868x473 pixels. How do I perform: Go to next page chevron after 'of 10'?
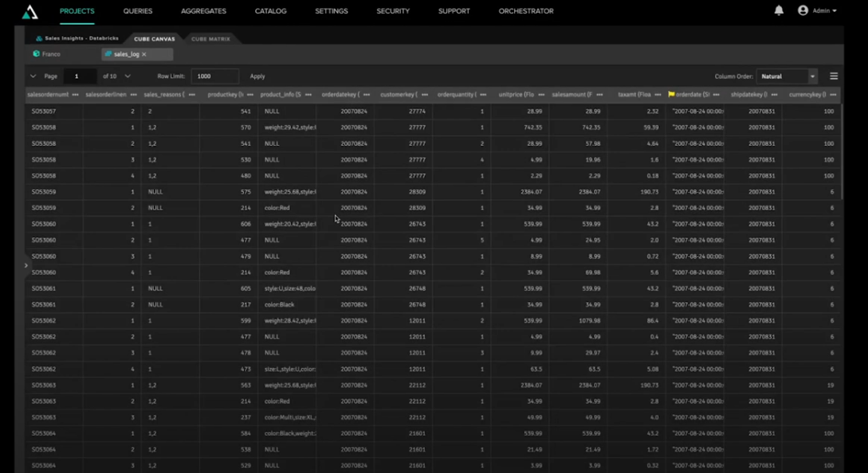click(128, 76)
